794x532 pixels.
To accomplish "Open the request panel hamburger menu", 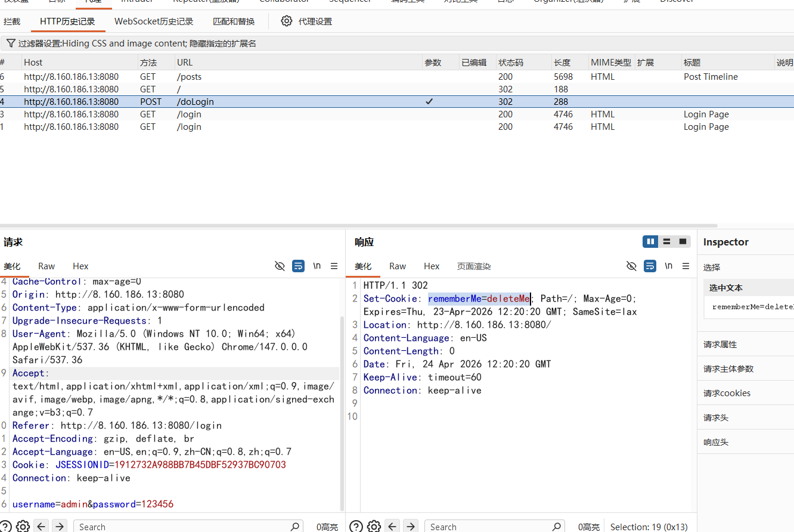I will (334, 266).
